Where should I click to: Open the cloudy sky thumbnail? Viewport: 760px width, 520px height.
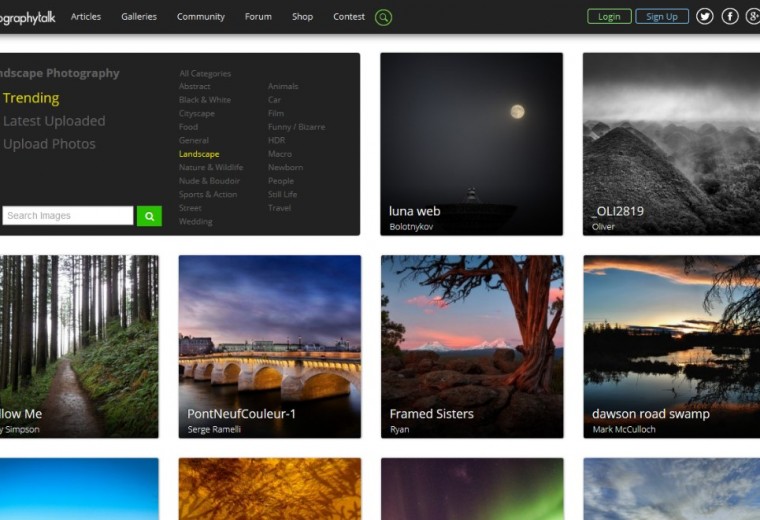click(672, 489)
